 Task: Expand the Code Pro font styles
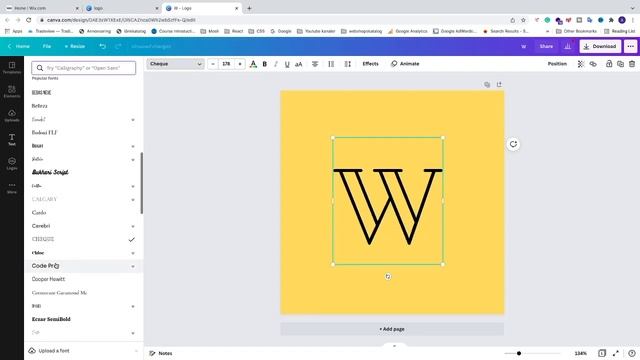pyautogui.click(x=133, y=266)
